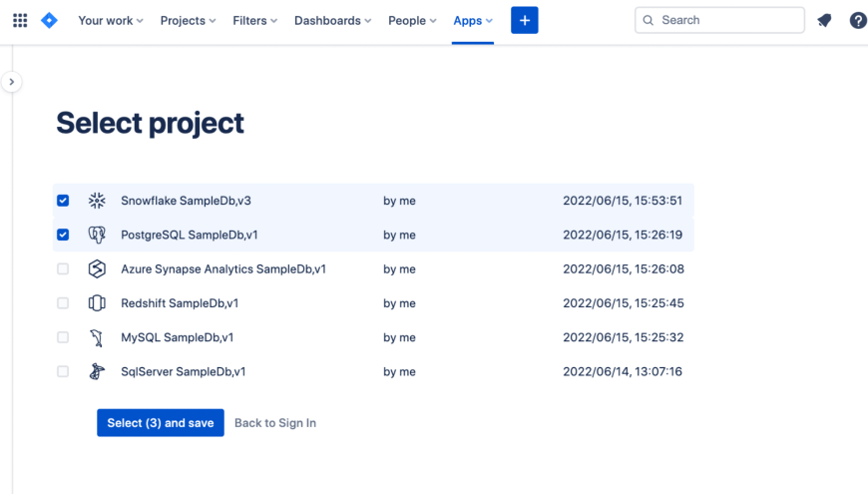Open the notifications bell icon
Screen dimensions: 868x494
click(x=824, y=20)
